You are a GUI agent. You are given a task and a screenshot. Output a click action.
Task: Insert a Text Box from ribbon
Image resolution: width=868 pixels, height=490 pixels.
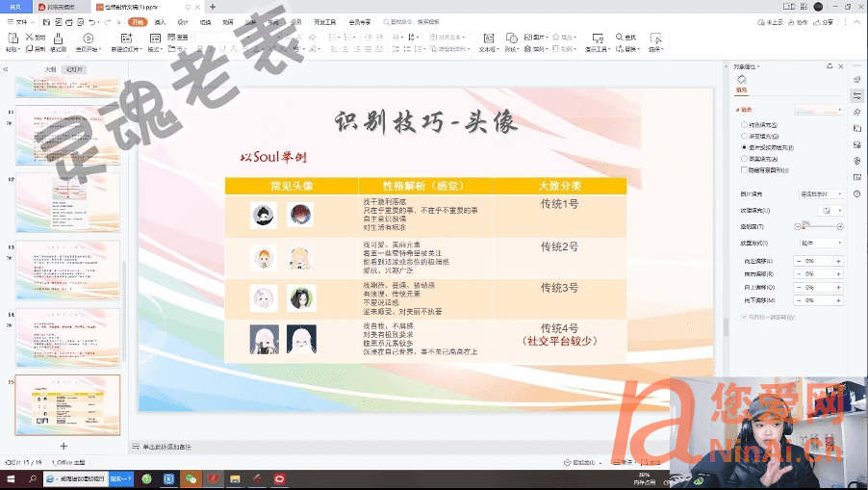point(489,38)
